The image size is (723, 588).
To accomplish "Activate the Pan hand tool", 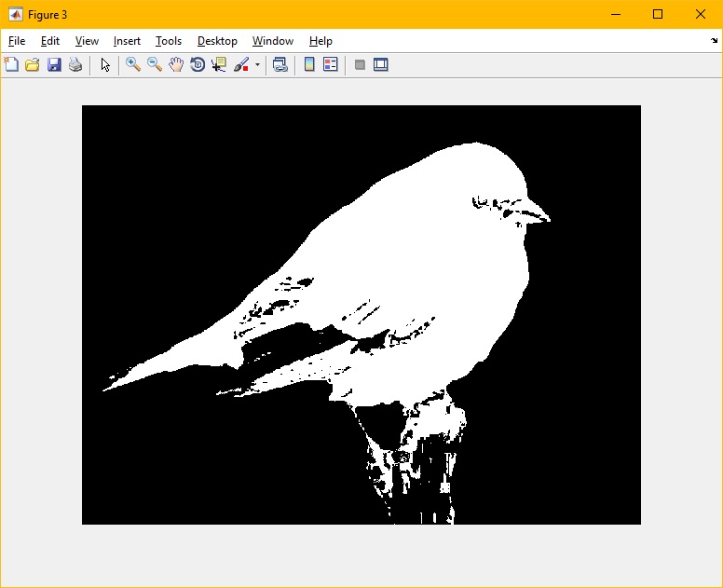I will tap(176, 65).
